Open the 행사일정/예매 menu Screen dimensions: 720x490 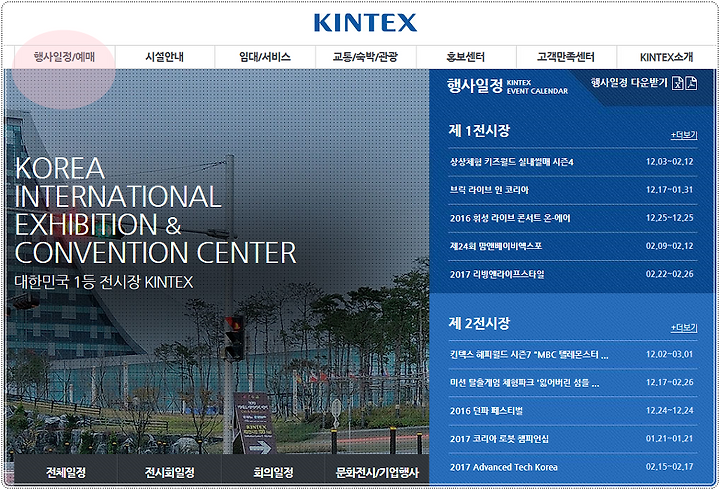pos(64,57)
